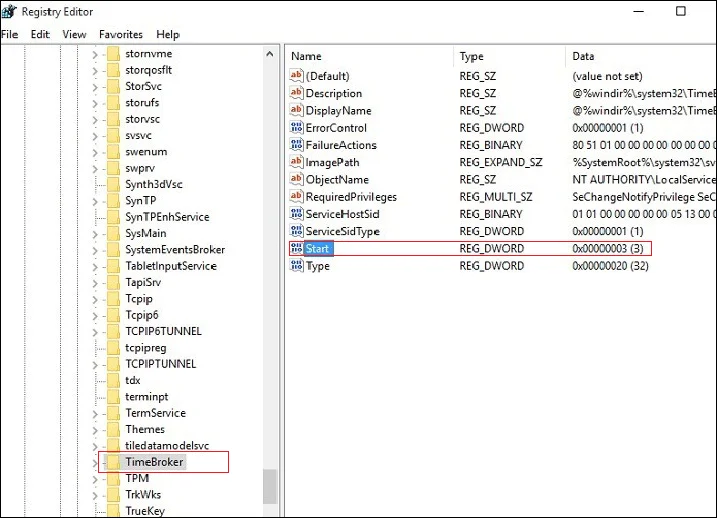Click the string icon beside ObjectName
Viewport: 717px width, 518px height.
[x=296, y=179]
